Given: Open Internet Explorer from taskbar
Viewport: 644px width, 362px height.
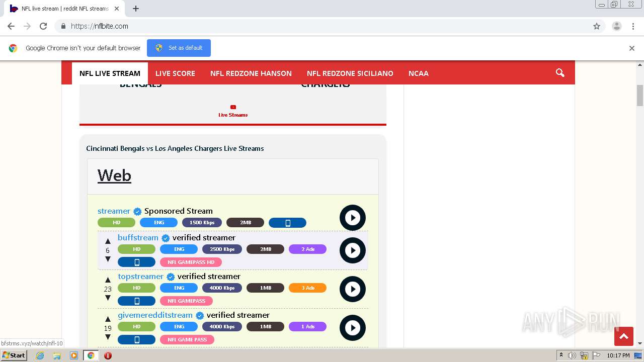Looking at the screenshot, I should (x=40, y=355).
